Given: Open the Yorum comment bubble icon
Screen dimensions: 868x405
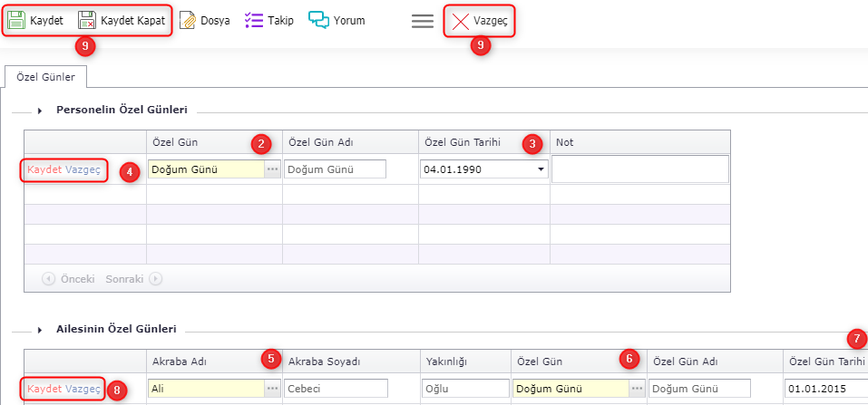Looking at the screenshot, I should click(318, 20).
